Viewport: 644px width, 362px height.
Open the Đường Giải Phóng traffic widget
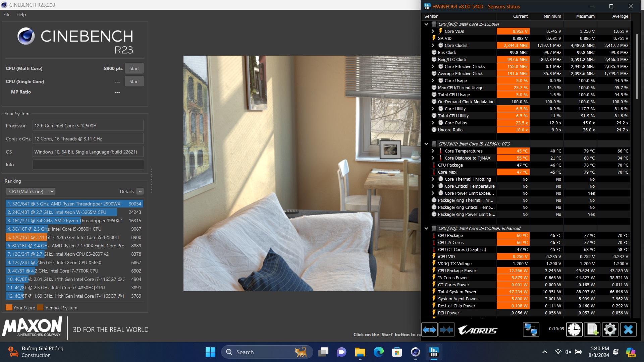click(x=36, y=352)
